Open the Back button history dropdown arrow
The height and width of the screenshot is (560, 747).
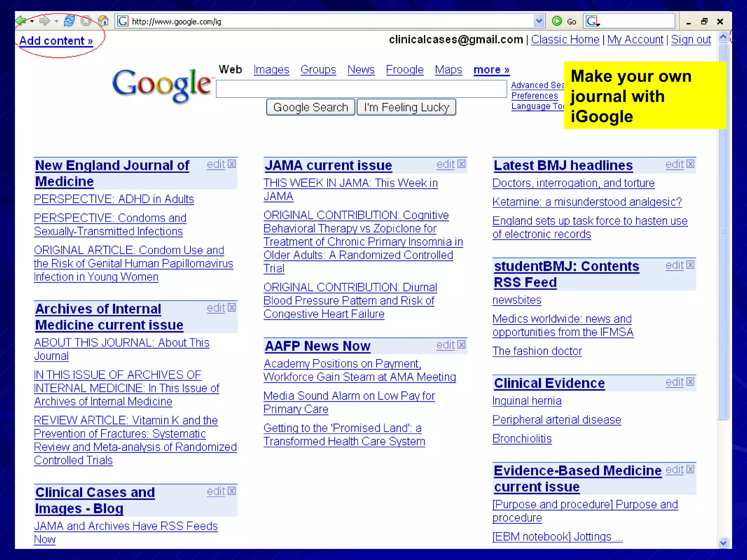pyautogui.click(x=32, y=21)
